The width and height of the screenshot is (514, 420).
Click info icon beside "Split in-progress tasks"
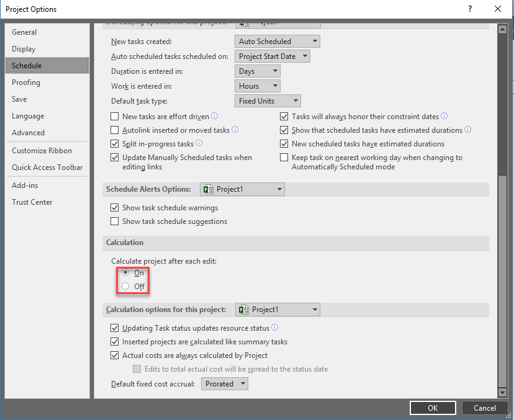click(x=198, y=144)
